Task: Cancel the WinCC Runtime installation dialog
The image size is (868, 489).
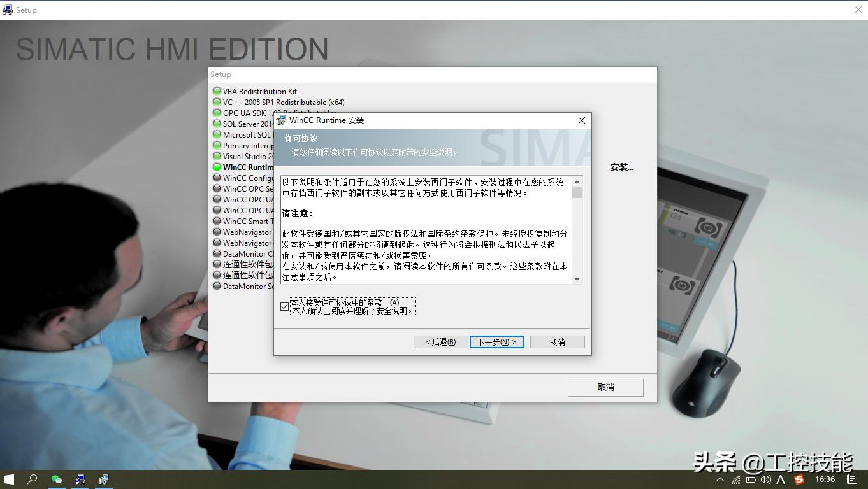Action: 557,341
